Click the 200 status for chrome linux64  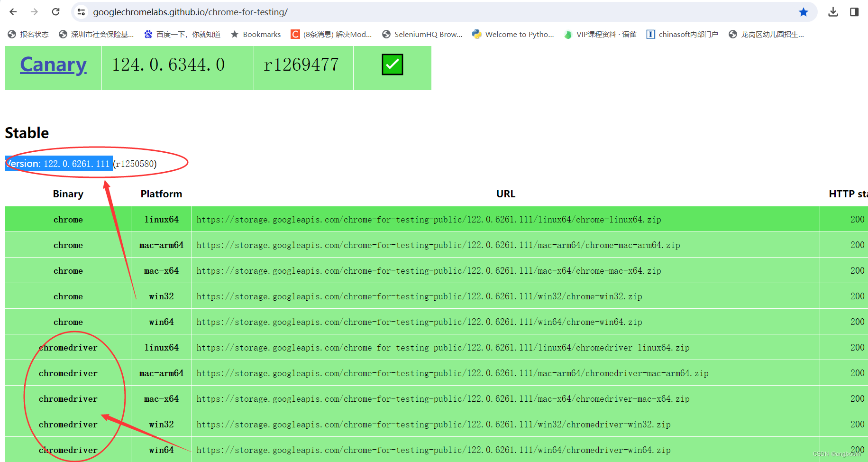tap(858, 220)
